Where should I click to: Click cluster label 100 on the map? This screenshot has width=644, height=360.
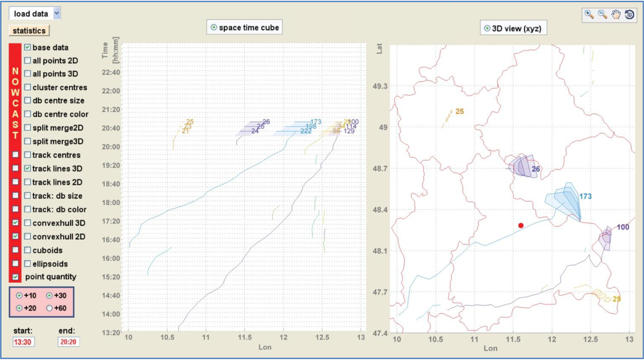click(623, 227)
